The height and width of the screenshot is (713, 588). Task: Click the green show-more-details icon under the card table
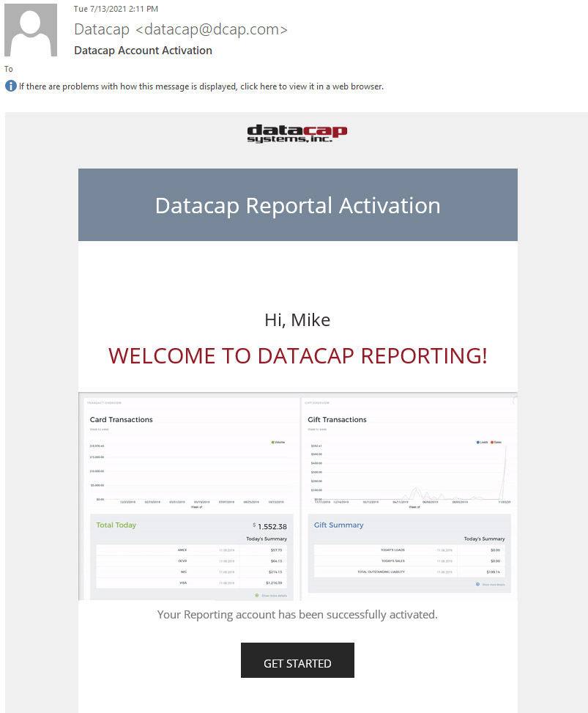click(x=257, y=595)
